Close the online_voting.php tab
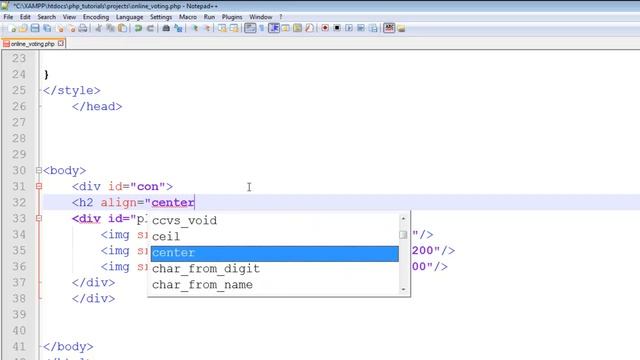The height and width of the screenshot is (360, 640). (x=61, y=43)
